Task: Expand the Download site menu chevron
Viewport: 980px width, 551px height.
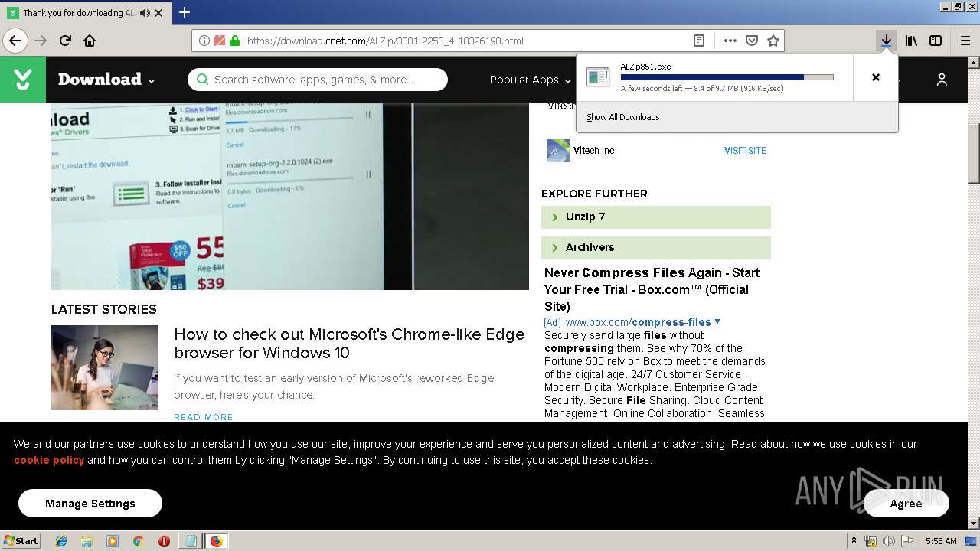Action: tap(152, 80)
